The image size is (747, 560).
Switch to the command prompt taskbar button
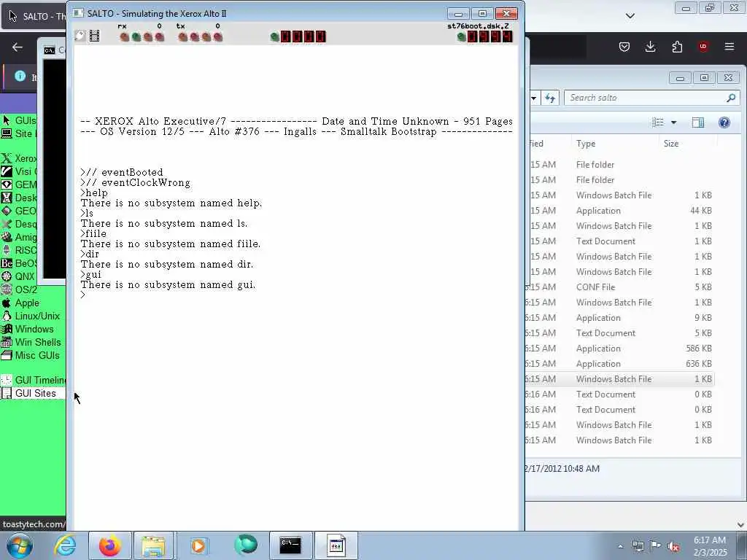tap(290, 545)
